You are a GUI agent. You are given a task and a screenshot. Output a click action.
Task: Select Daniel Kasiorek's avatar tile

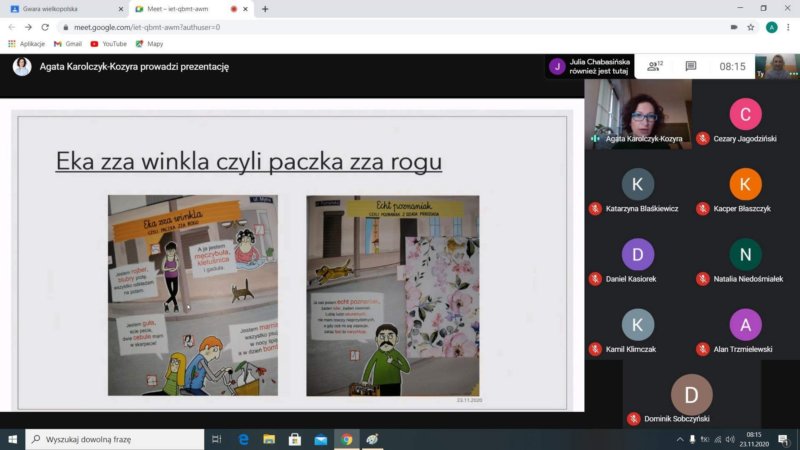[x=638, y=255]
